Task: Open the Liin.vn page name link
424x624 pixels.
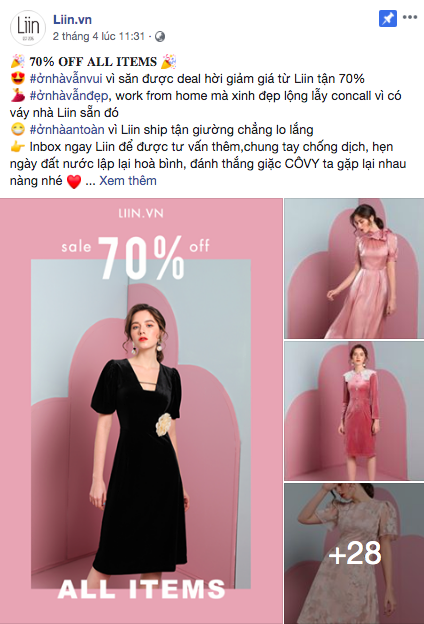Action: (72, 20)
